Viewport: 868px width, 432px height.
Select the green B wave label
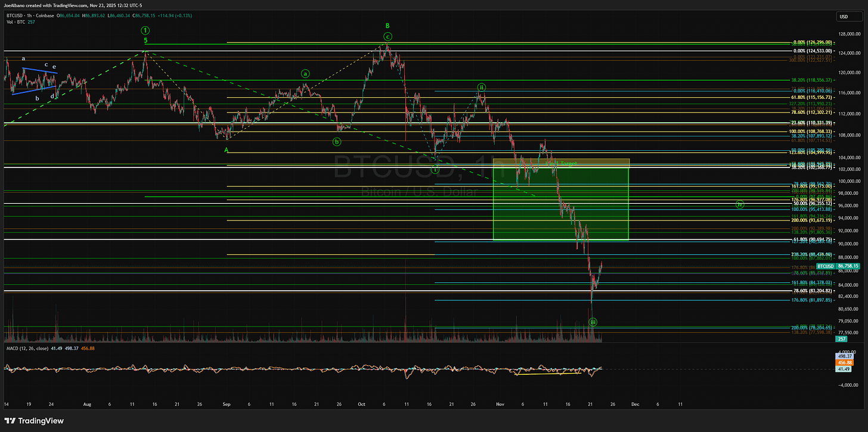(387, 26)
